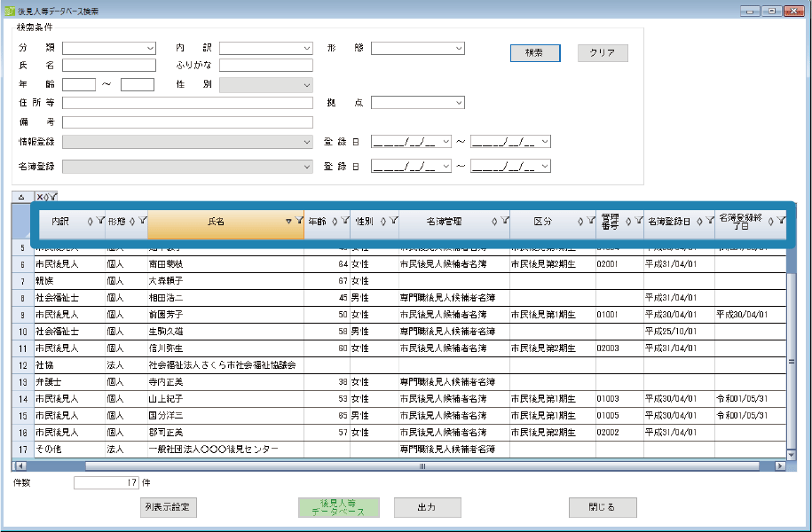Image resolution: width=812 pixels, height=532 pixels.
Task: Click the filter icon in 内訳 column header
Action: (99, 222)
